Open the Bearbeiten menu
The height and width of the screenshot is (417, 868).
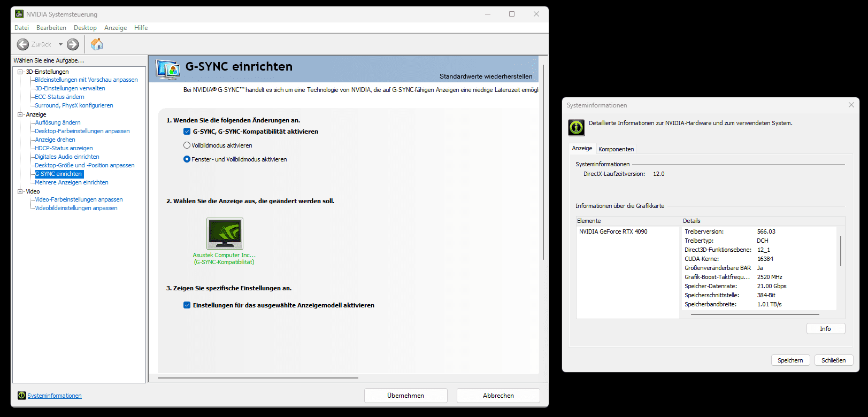(x=51, y=28)
